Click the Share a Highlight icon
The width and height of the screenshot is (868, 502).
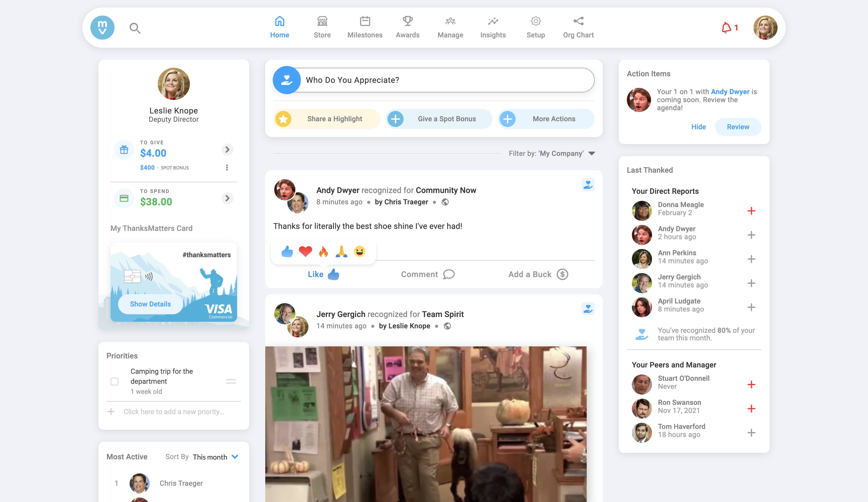(283, 118)
